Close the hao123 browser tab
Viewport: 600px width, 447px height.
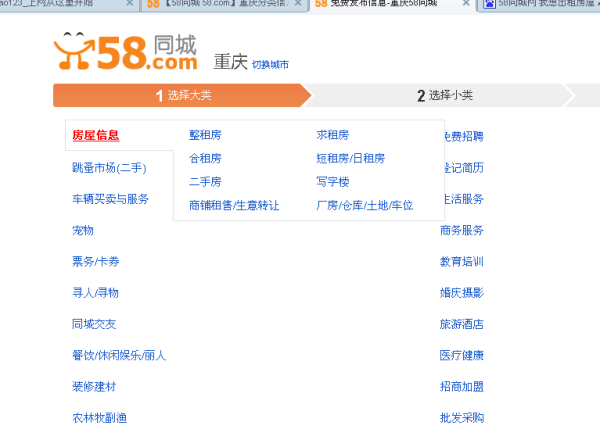[130, 3]
